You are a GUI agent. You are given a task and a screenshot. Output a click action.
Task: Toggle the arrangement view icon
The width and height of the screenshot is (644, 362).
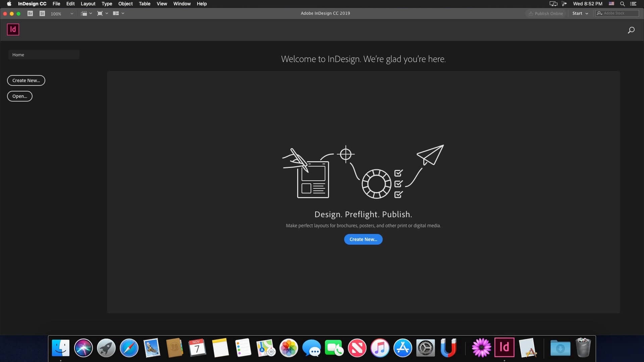point(118,13)
